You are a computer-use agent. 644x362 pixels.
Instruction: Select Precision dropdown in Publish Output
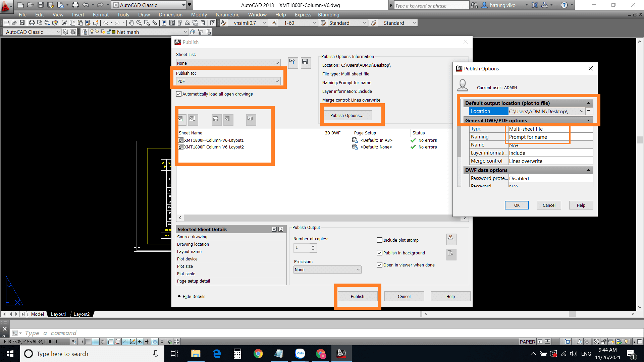coord(327,269)
